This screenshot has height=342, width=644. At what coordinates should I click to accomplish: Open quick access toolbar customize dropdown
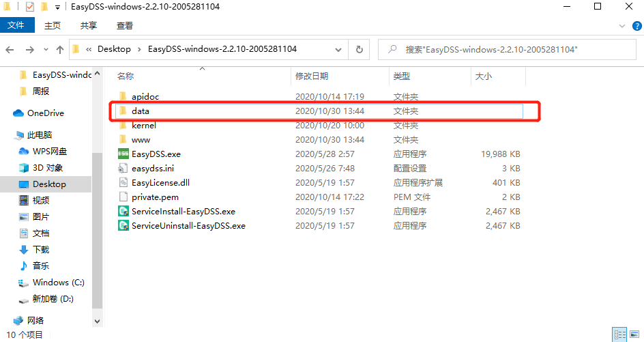point(57,7)
